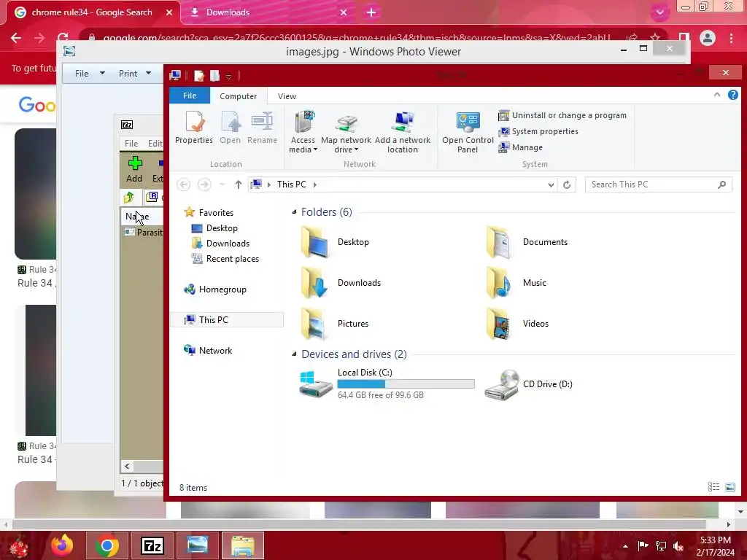
Task: Click Properties quick access toolbar icon
Action: tap(198, 76)
